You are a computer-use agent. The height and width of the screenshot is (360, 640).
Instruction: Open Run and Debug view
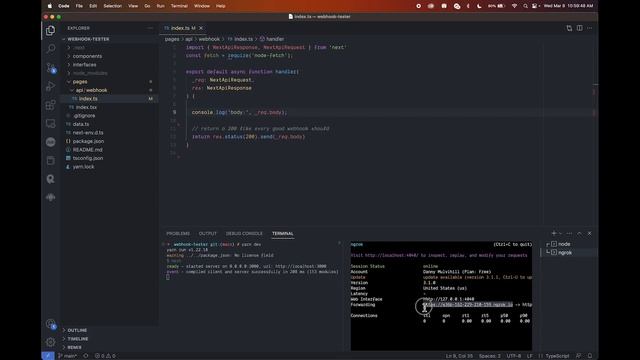[x=51, y=86]
